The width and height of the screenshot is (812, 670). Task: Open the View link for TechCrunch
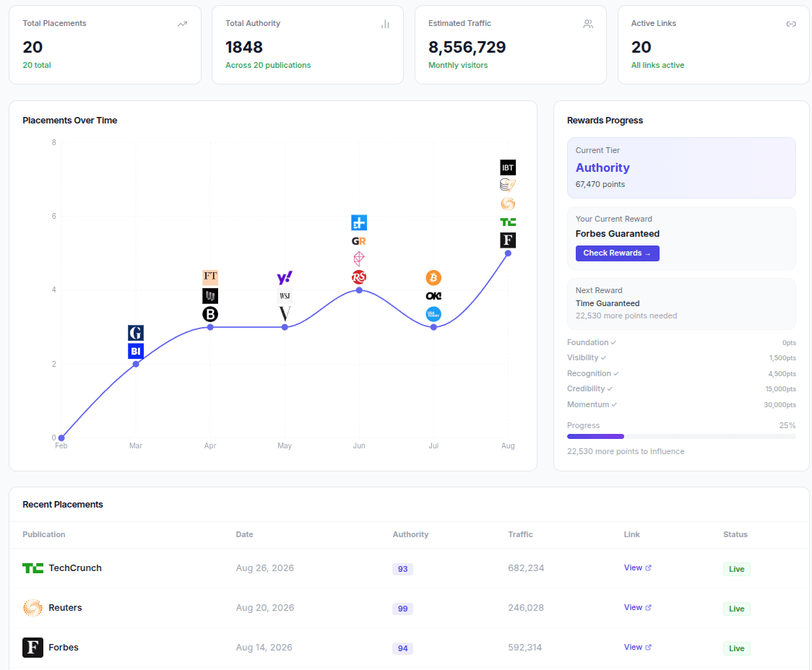637,567
